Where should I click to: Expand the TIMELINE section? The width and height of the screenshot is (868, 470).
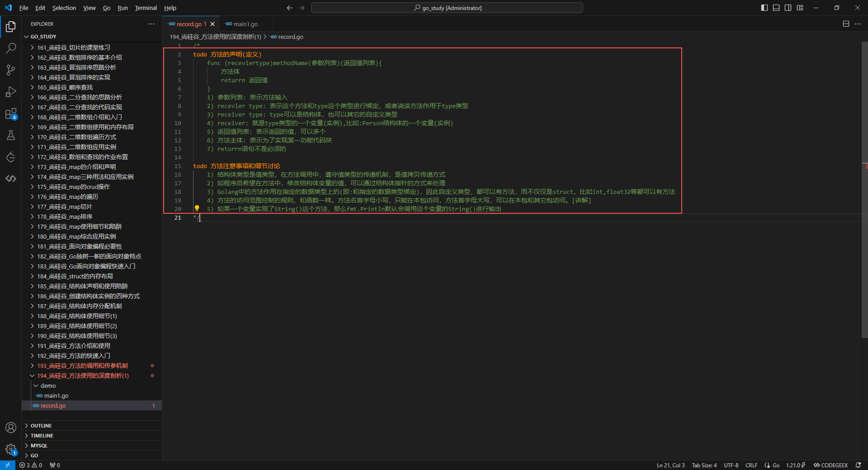[x=92, y=436]
